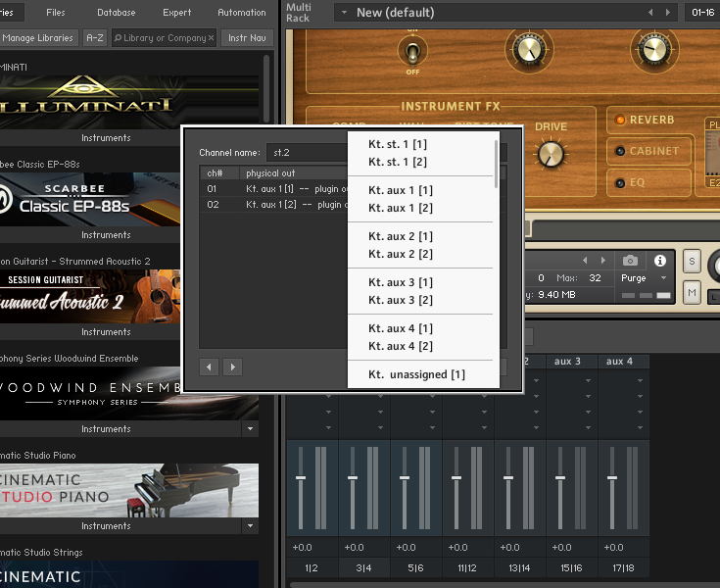The height and width of the screenshot is (588, 720).
Task: Flip the ON/OFF toggle switch
Action: (412, 52)
